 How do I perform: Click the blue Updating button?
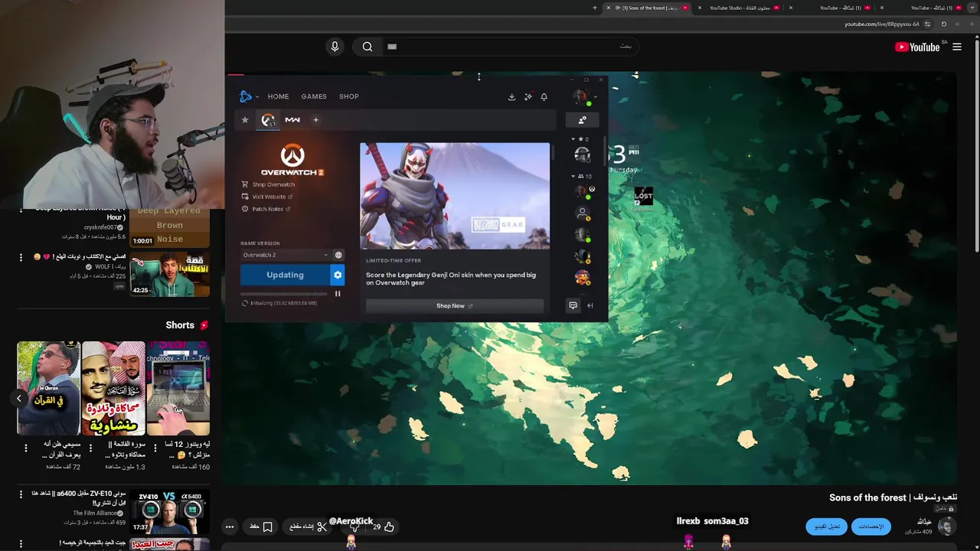click(285, 275)
